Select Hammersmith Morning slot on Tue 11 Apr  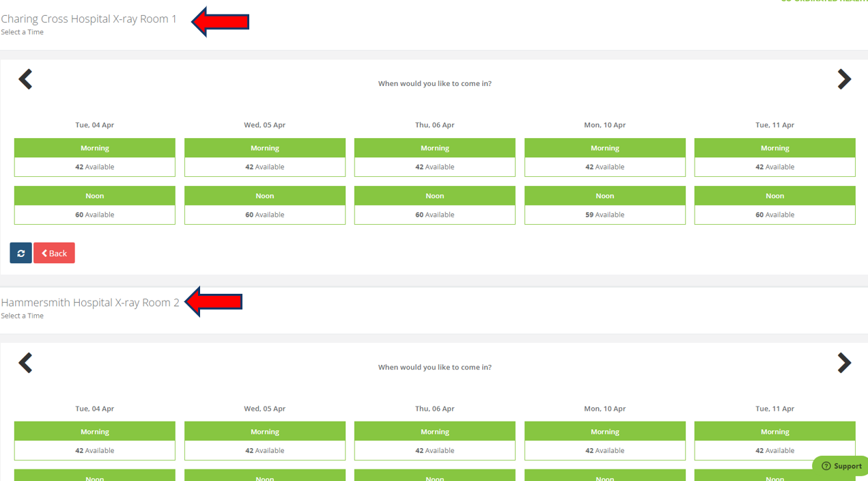click(775, 441)
